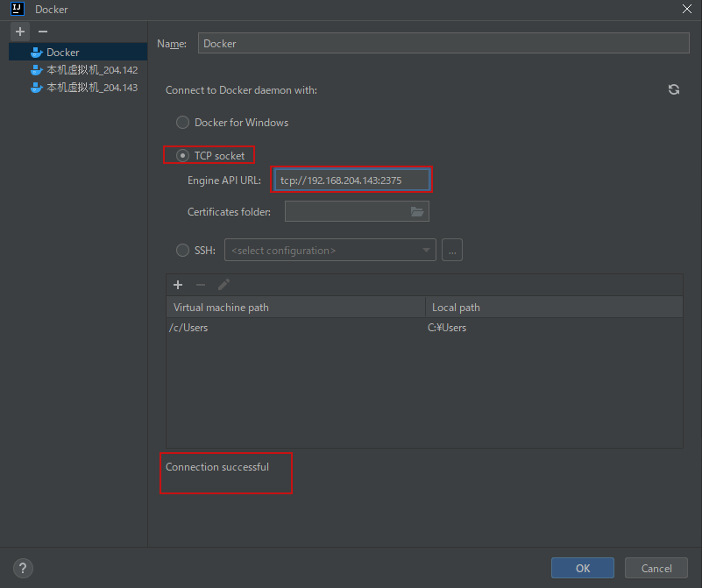Add a new Docker configuration with plus icon

(20, 32)
